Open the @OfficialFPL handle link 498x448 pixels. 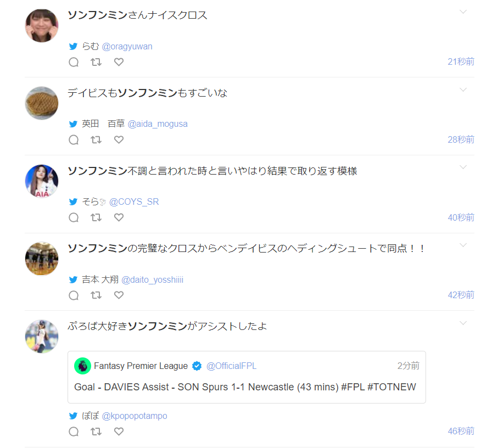(231, 366)
